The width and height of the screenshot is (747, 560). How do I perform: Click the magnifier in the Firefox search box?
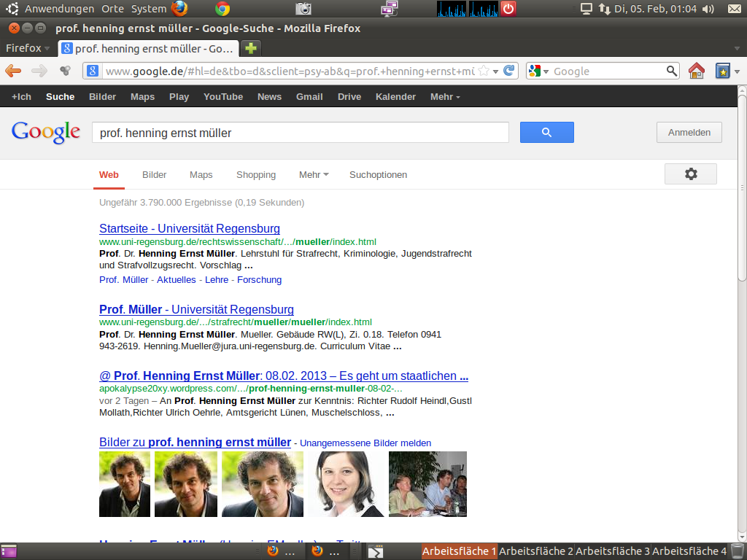672,71
